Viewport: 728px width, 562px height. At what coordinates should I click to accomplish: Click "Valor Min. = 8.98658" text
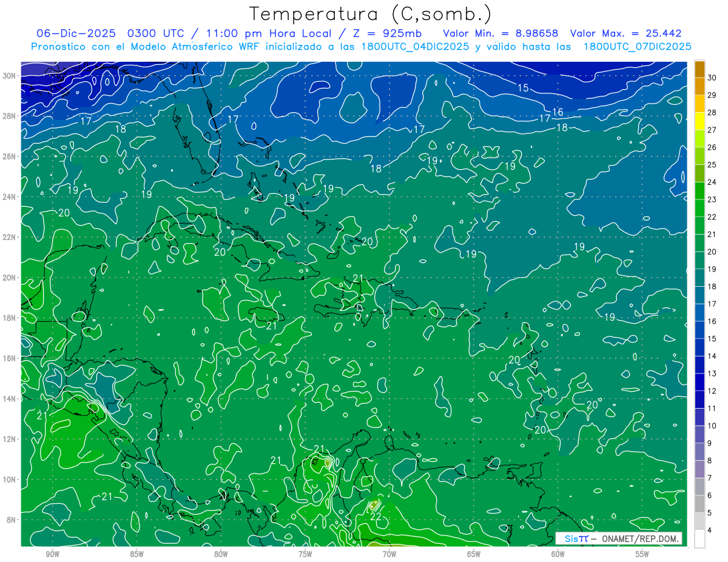click(500, 33)
